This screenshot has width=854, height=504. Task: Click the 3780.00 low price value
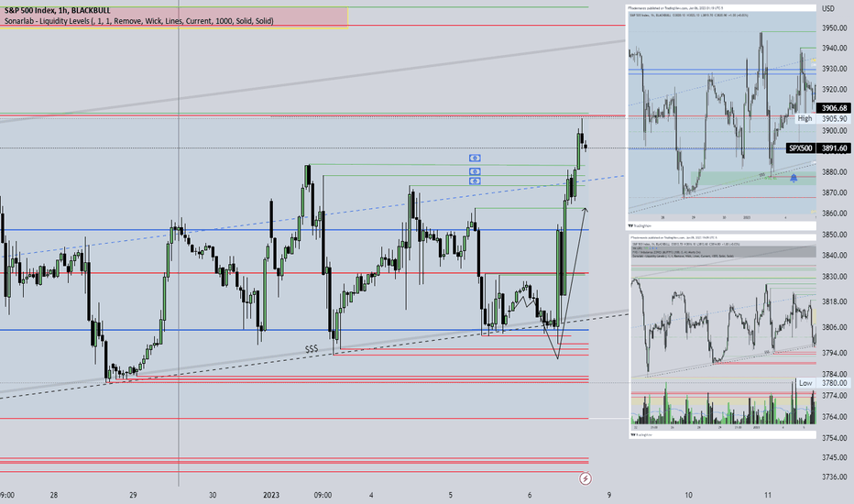click(834, 383)
